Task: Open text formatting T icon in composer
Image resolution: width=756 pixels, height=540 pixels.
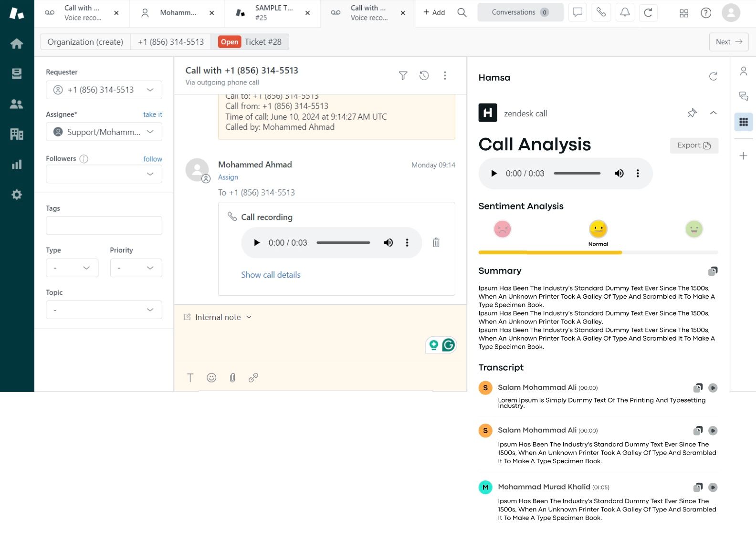Action: pyautogui.click(x=190, y=378)
